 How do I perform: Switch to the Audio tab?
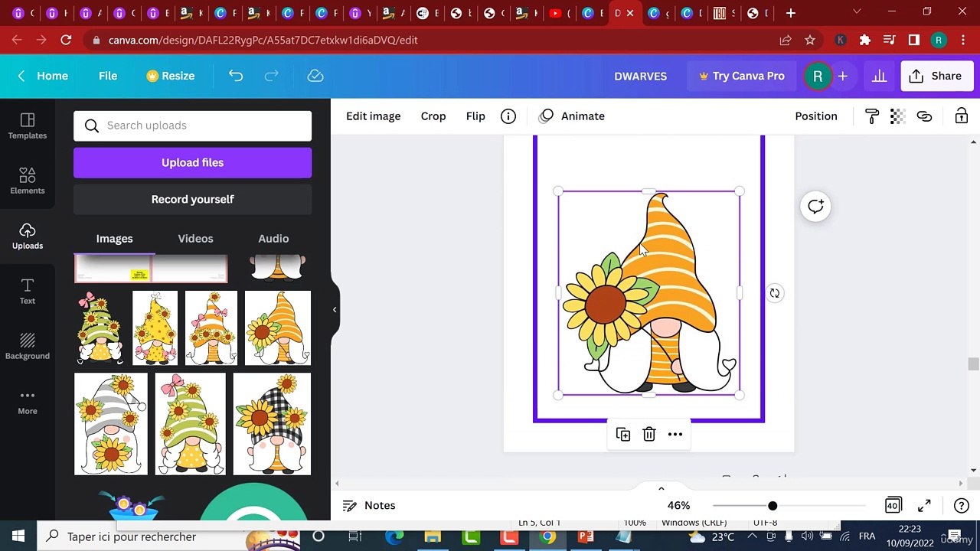point(273,239)
